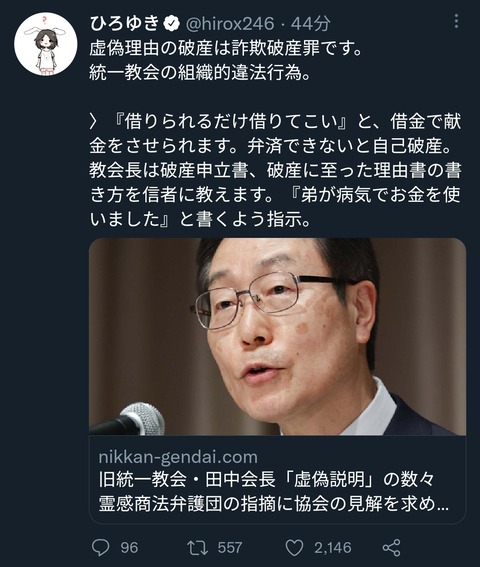480x567 pixels.
Task: Click the tweet's first line 虚偽理由の破産
Action: click(x=226, y=49)
